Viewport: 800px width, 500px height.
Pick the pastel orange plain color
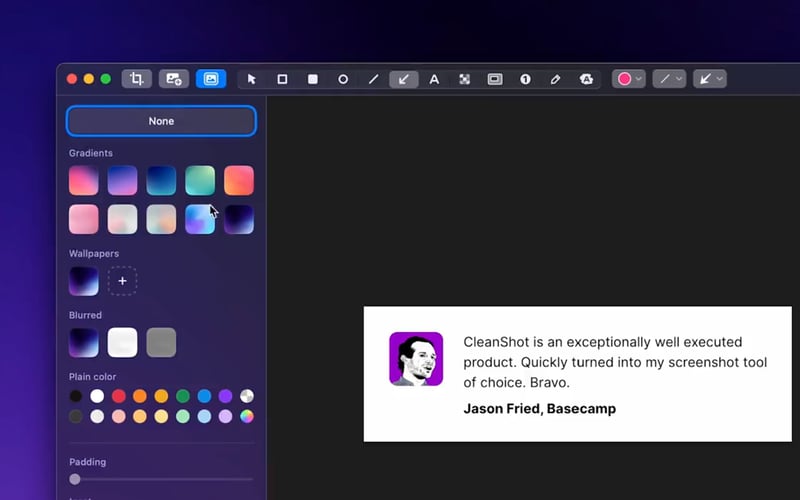[140, 416]
